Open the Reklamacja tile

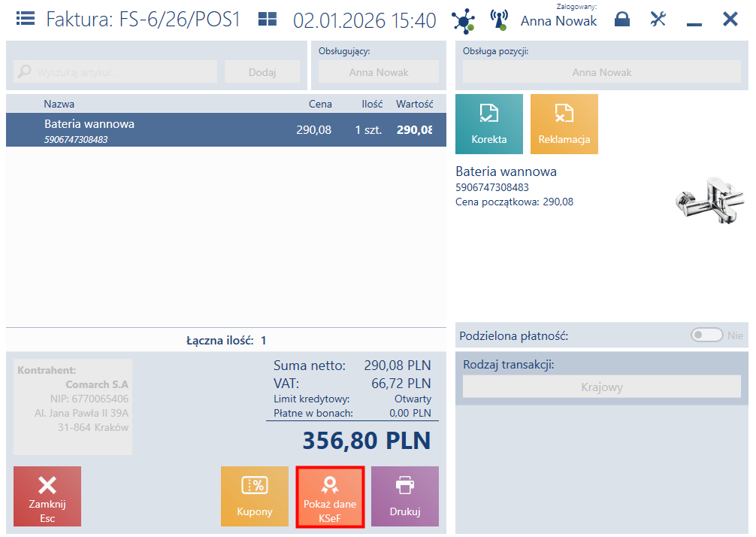point(564,124)
